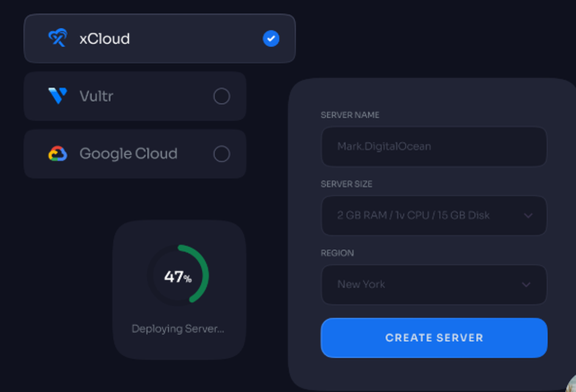Click the chevron on Region field

(526, 285)
